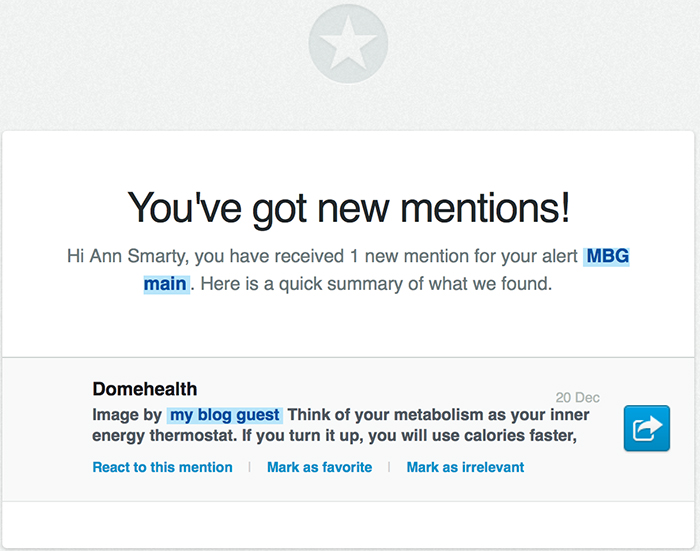Viewport: 700px width, 551px height.
Task: Click "React to this mention"
Action: (x=162, y=467)
